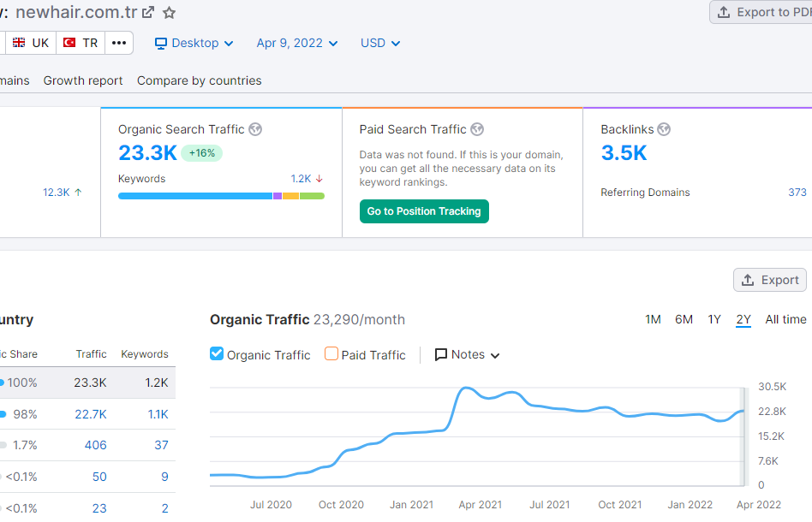
Task: Expand the Desktop device dropdown
Action: click(194, 43)
